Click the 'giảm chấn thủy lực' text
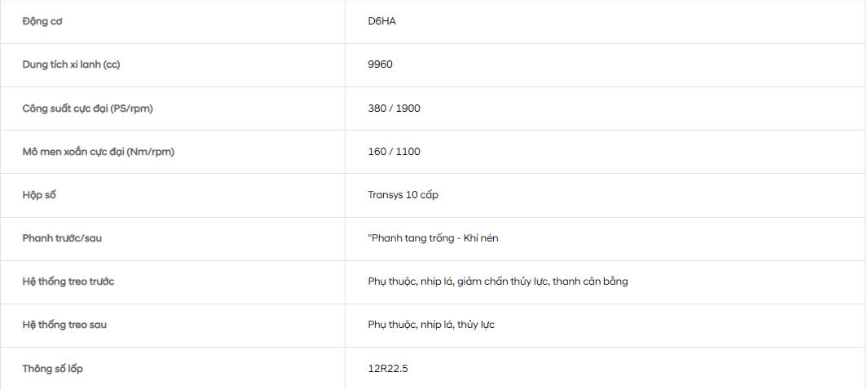This screenshot has width=868, height=390. [x=503, y=281]
